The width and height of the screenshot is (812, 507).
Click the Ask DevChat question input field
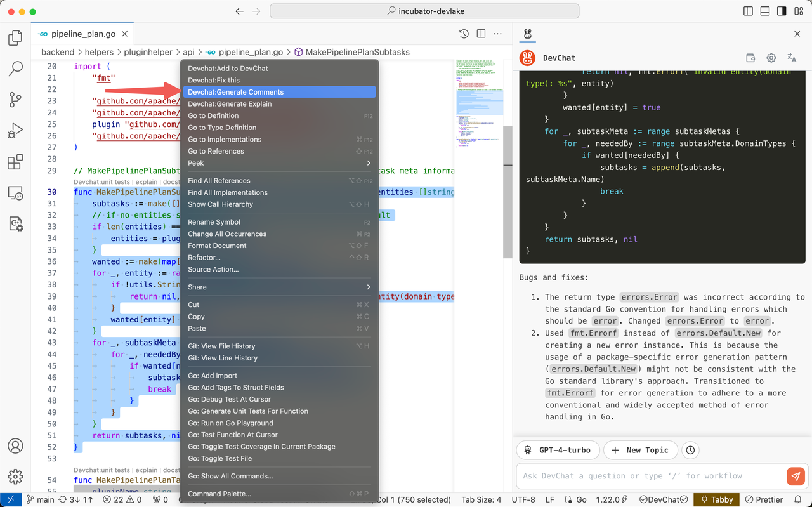point(650,476)
